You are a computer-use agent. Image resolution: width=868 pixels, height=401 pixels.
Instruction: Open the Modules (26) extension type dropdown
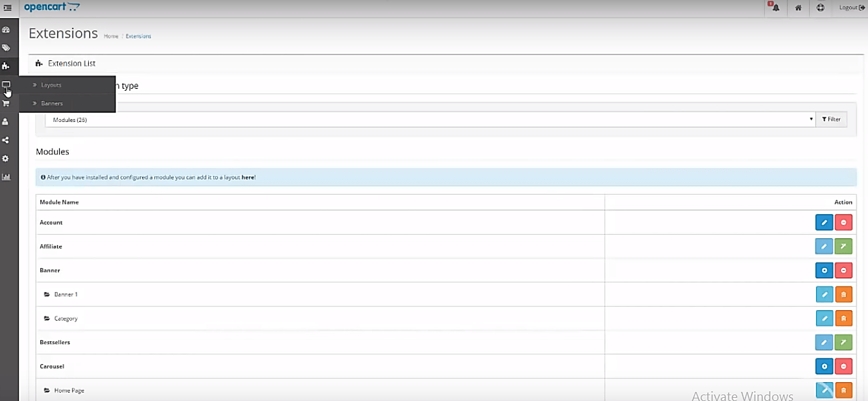click(430, 119)
